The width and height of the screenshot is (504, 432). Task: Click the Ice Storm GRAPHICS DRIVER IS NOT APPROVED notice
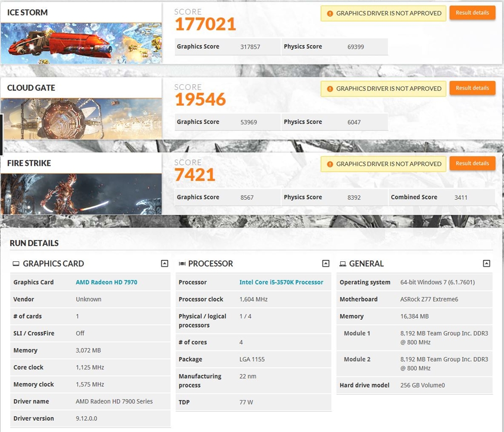pyautogui.click(x=383, y=13)
